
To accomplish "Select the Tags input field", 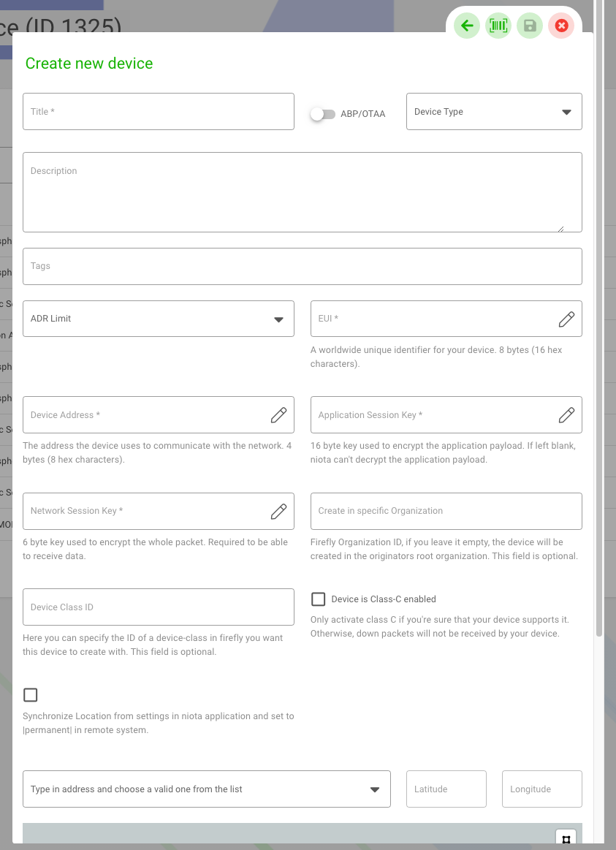I will pyautogui.click(x=303, y=266).
